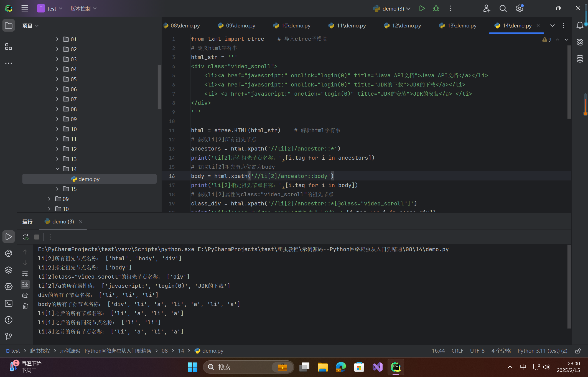This screenshot has width=588, height=377.
Task: Open the Terminal tool window
Action: coord(9,303)
